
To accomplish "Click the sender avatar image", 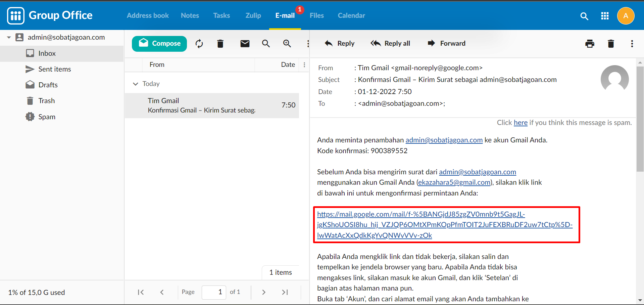I will click(614, 79).
